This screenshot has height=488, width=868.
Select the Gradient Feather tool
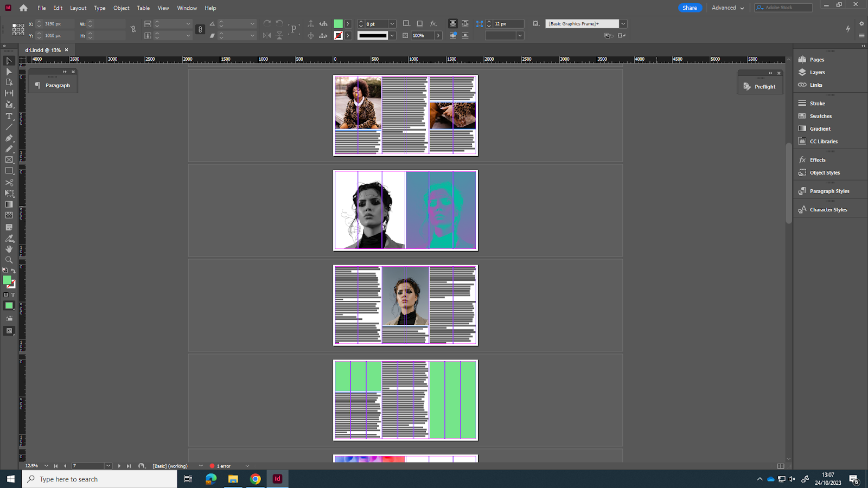[9, 215]
